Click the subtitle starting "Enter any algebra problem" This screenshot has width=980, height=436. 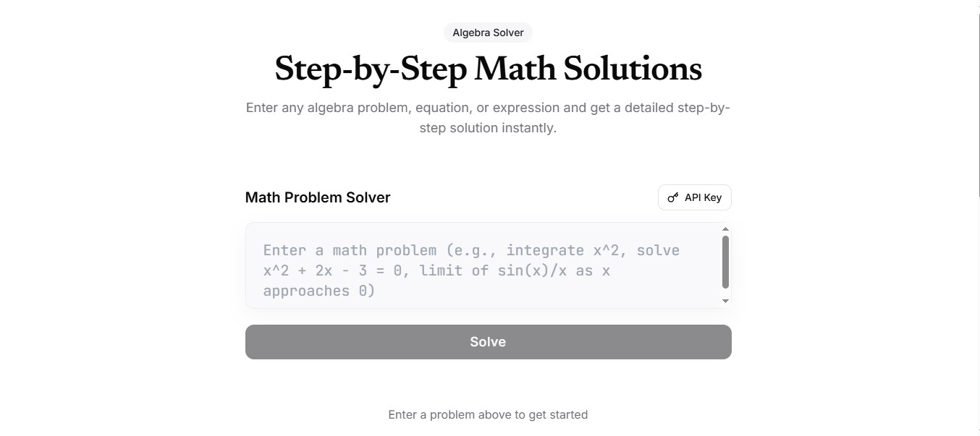(488, 108)
